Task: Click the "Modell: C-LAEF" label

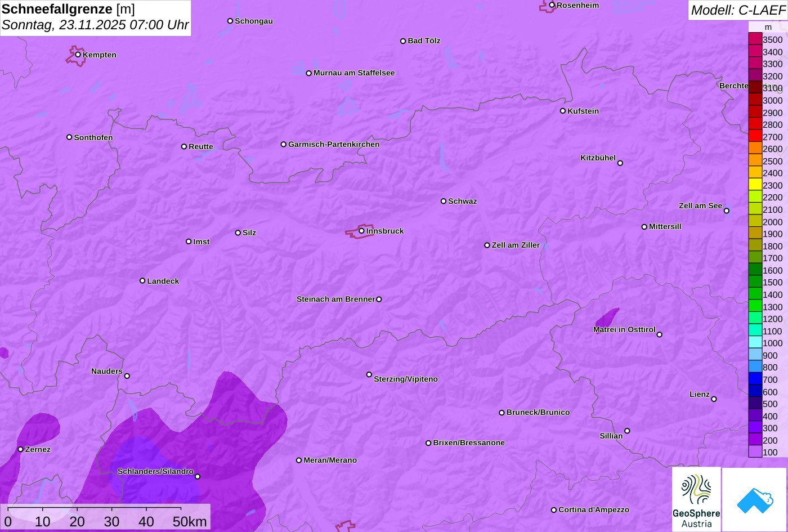Action: point(737,10)
